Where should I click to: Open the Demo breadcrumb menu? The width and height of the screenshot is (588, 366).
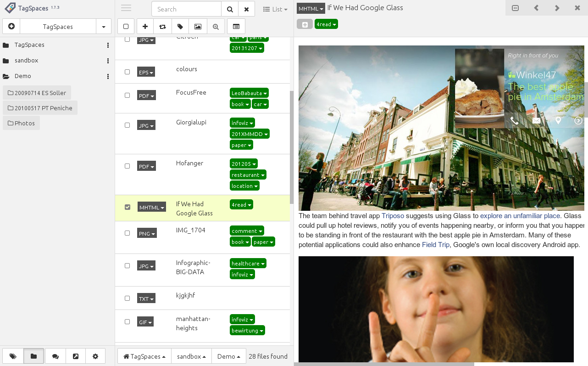[x=229, y=356]
